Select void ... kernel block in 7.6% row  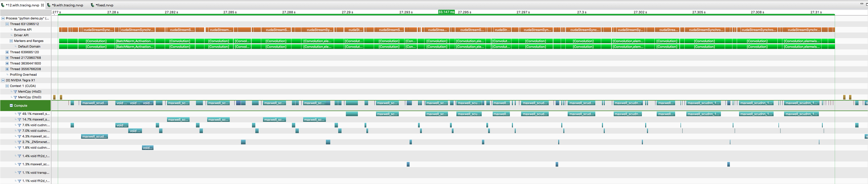tap(122, 125)
